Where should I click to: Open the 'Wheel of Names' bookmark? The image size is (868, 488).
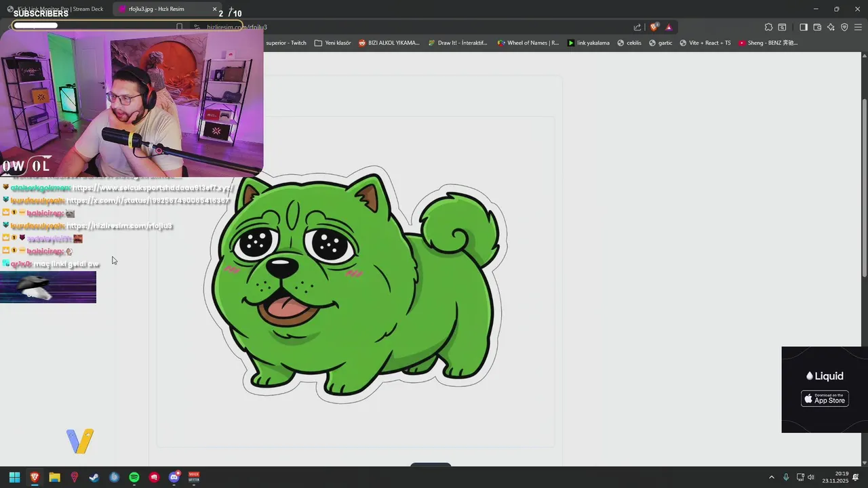coord(528,43)
